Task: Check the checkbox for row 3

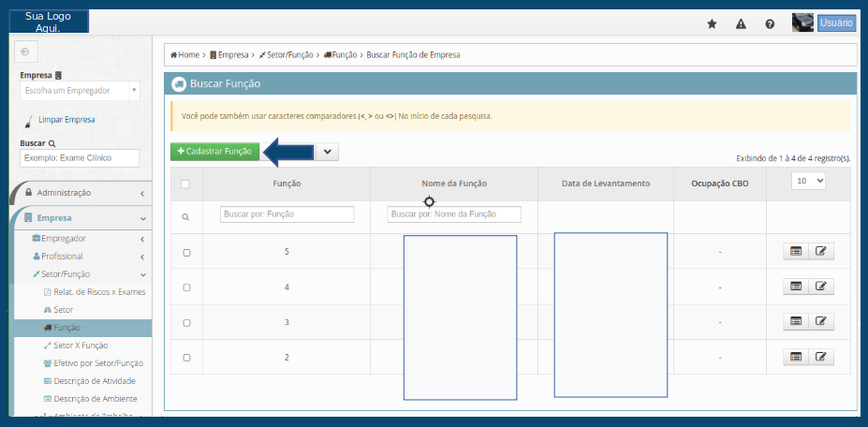Action: [x=186, y=322]
